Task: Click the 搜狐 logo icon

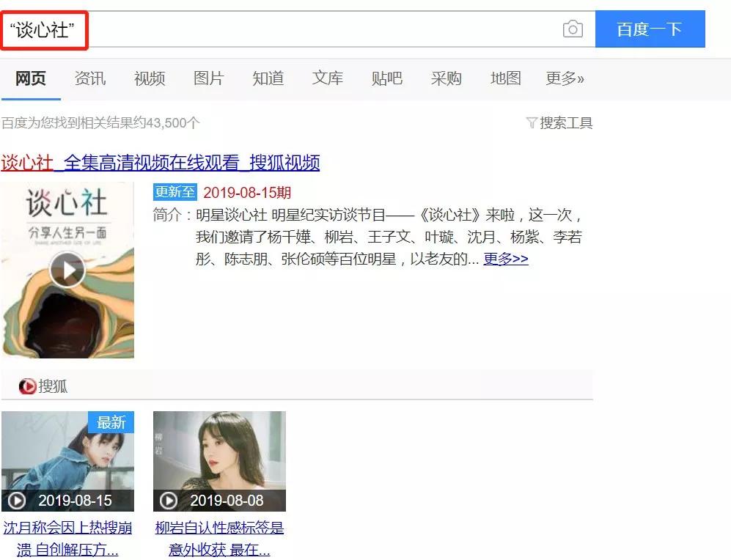Action: tap(28, 386)
